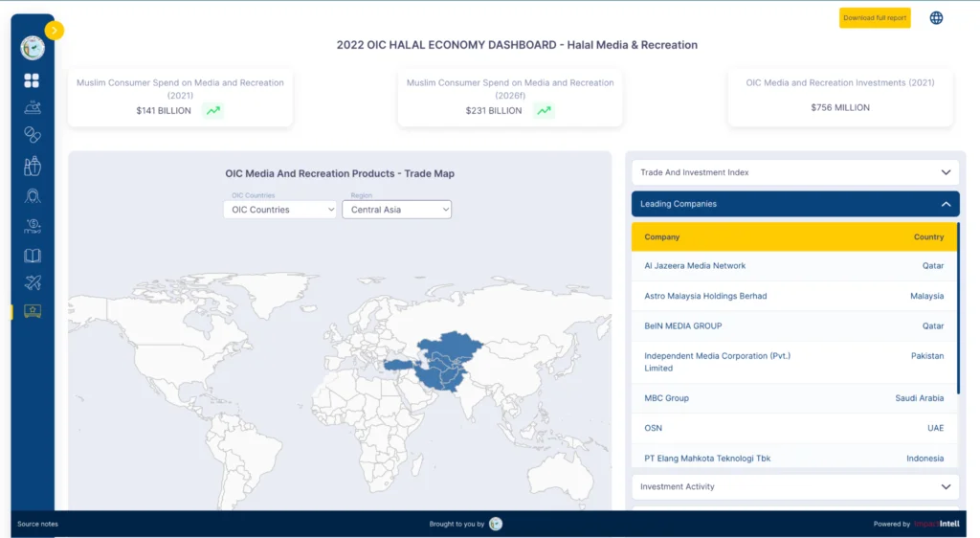980x538 pixels.
Task: Select the Astro Malaysia Holdings Berhad row
Action: pyautogui.click(x=793, y=296)
